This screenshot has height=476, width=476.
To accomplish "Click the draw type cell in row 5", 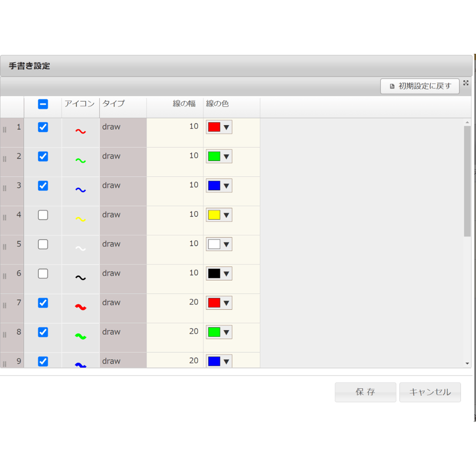I will (x=123, y=250).
